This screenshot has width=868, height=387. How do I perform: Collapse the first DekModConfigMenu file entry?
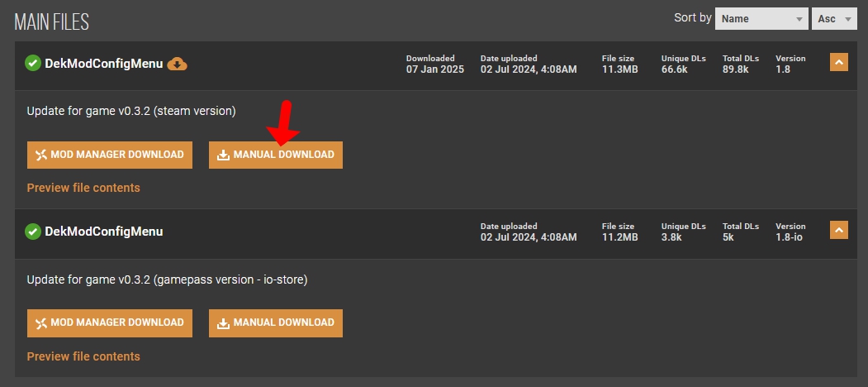[x=838, y=63]
